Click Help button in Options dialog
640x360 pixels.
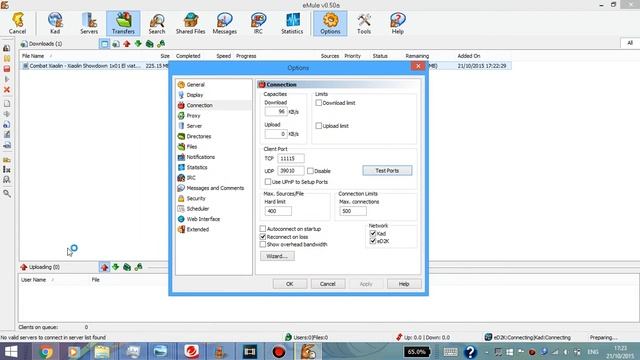click(404, 284)
